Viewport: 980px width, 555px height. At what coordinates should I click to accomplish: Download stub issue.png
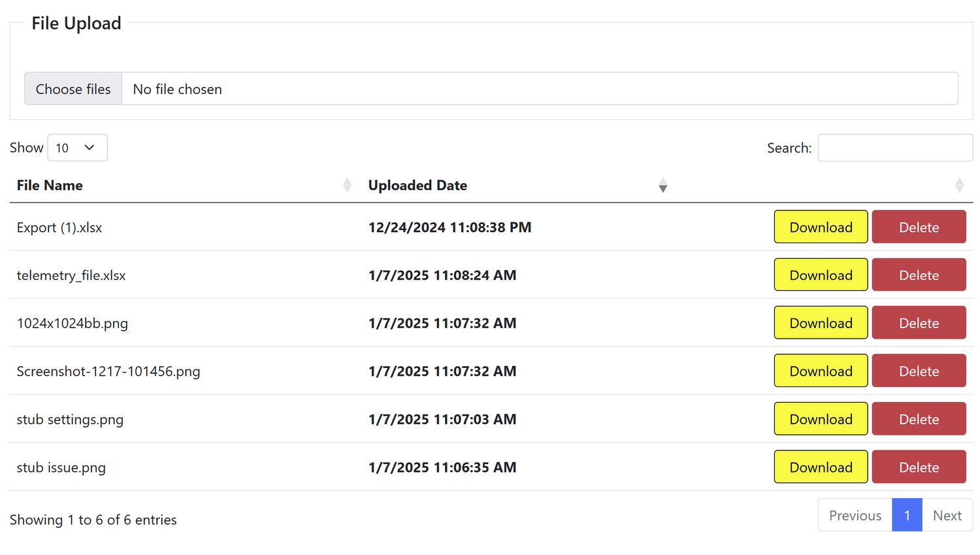pos(821,467)
